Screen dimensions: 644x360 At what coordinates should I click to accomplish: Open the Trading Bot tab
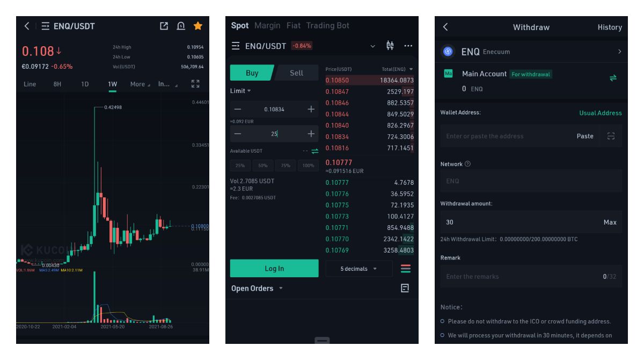tap(327, 26)
